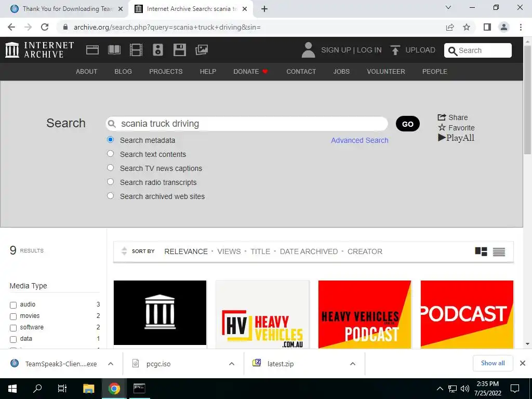Screen dimensions: 532x399
Task: Open the Chrome profile icon
Action: coord(504,27)
